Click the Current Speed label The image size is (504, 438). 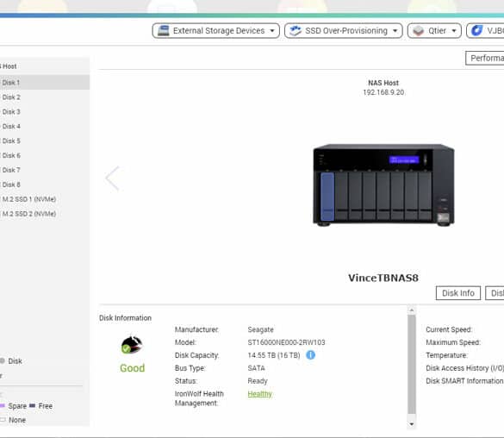click(449, 329)
